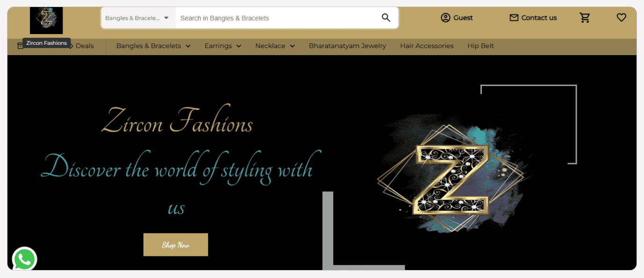Image resolution: width=644 pixels, height=278 pixels.
Task: Open the shopping cart icon
Action: click(x=585, y=18)
